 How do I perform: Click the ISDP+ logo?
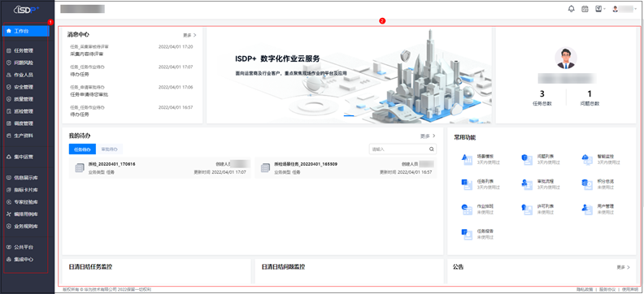point(27,10)
